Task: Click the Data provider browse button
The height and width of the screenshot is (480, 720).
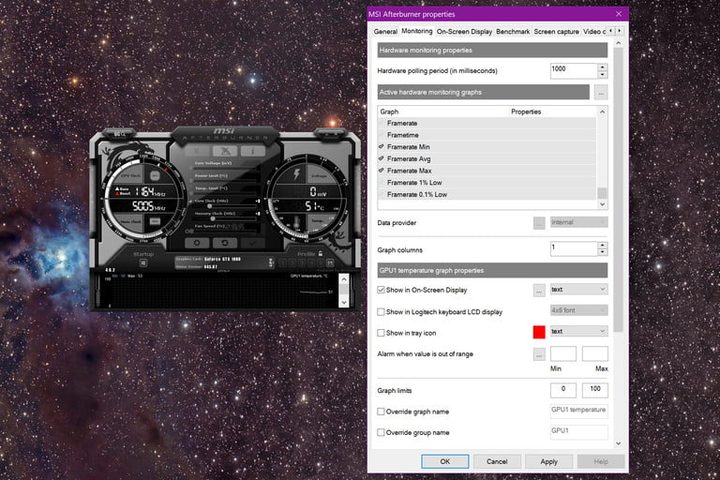Action: (539, 223)
